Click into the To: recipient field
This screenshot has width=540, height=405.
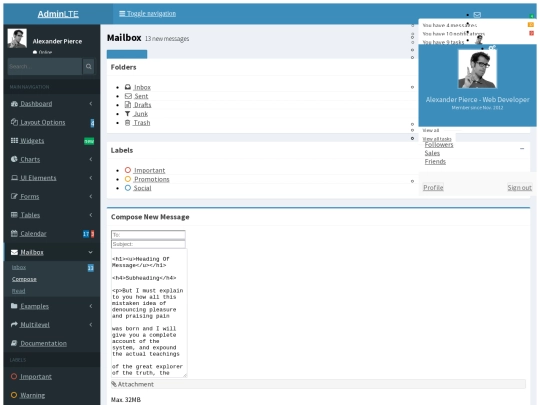[148, 235]
